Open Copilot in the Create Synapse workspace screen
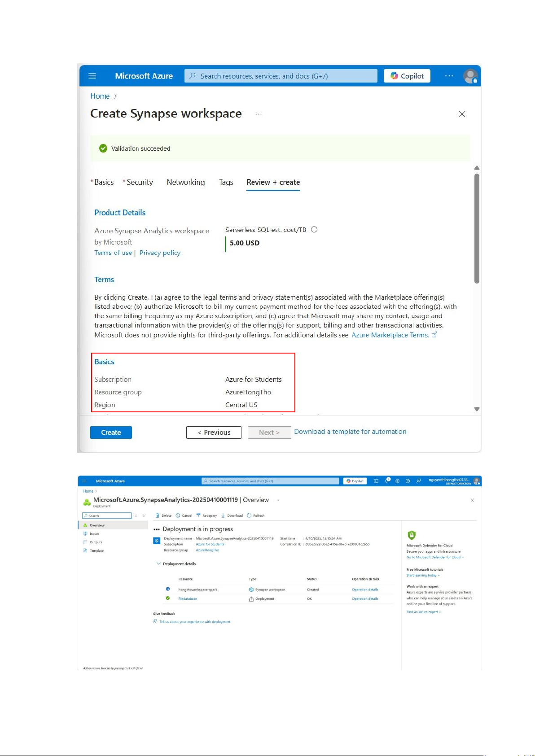This screenshot has height=756, width=535. (407, 76)
